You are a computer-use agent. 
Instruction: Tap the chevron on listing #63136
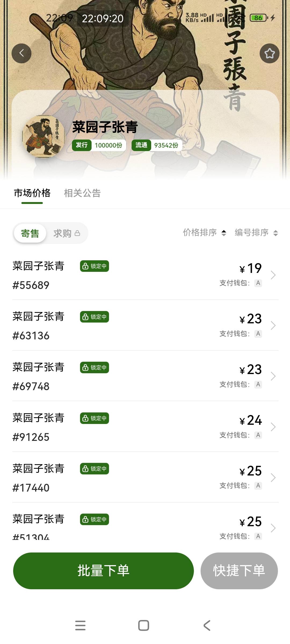[273, 325]
